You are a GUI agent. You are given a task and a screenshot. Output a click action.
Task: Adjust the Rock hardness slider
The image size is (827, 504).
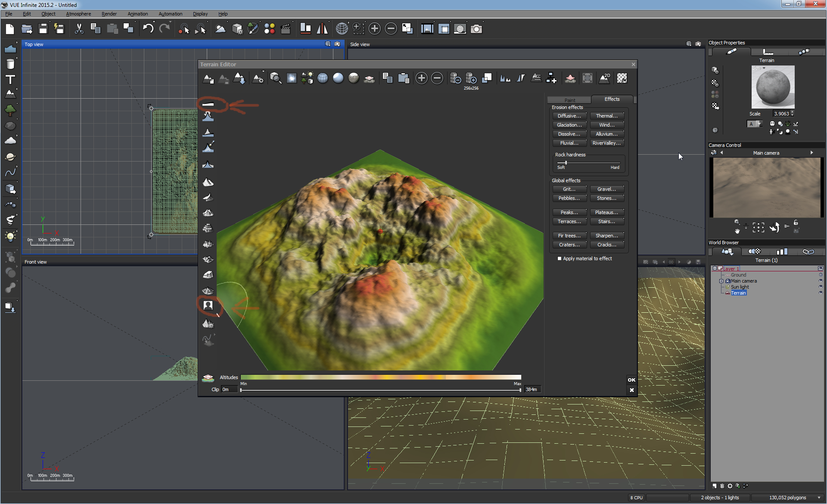[566, 163]
